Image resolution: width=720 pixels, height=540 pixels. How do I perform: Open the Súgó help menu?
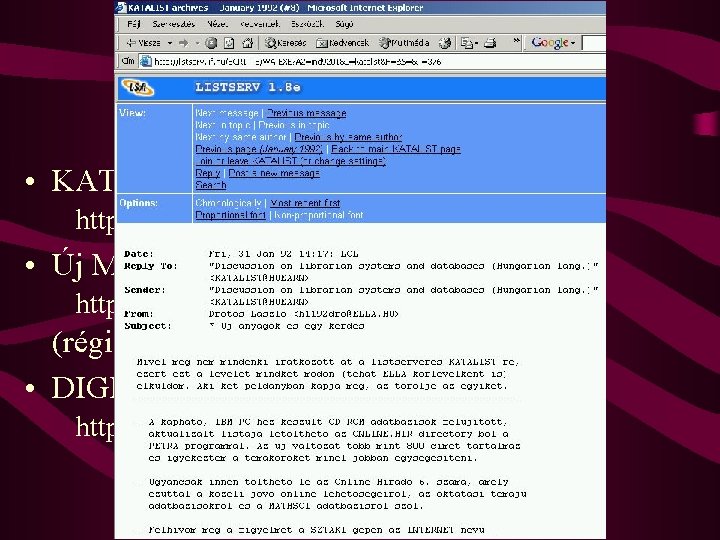344,24
